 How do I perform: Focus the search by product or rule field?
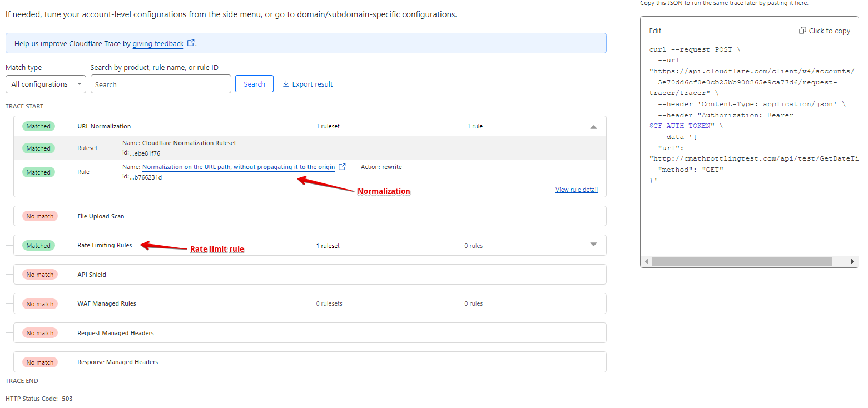(161, 84)
